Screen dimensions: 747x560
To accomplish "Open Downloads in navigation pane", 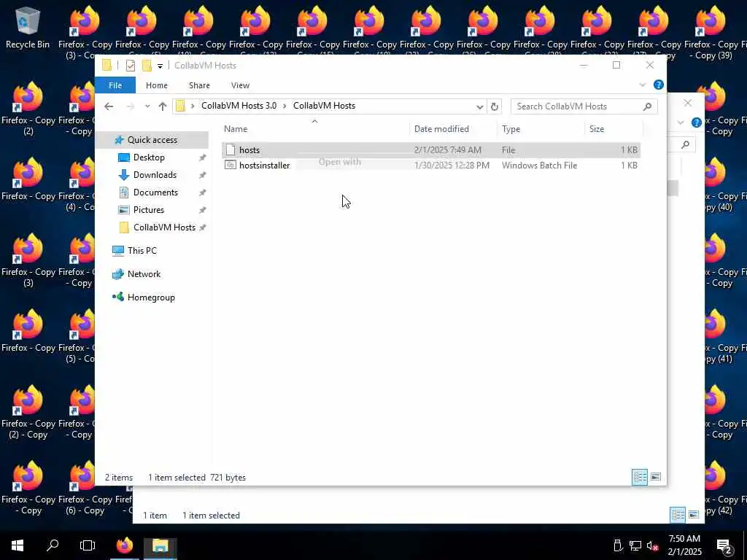I will [x=155, y=175].
